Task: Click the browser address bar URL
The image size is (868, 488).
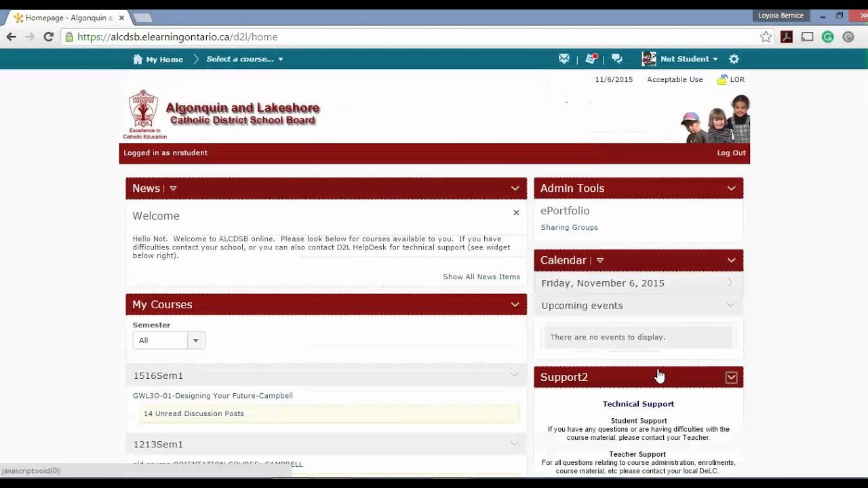Action: pos(177,37)
